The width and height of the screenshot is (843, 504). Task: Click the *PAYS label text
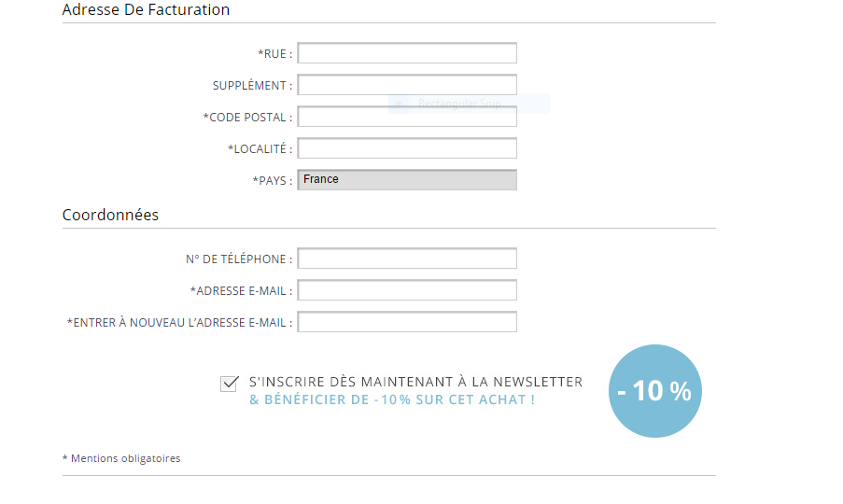(x=272, y=180)
